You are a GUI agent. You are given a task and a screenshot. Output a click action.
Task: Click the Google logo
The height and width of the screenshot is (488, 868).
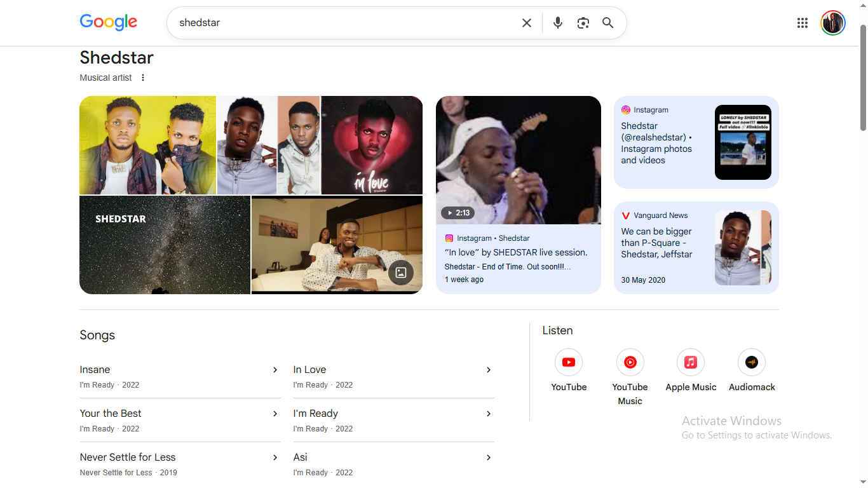point(109,22)
